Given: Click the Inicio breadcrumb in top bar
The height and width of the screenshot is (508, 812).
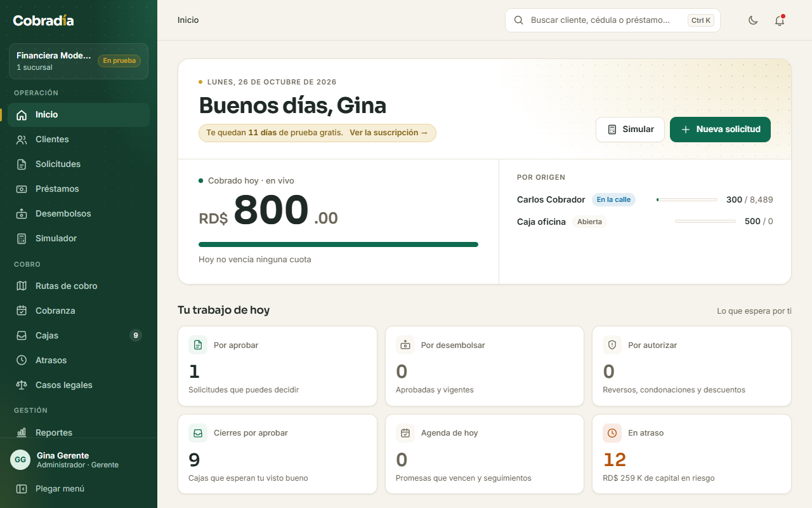Looking at the screenshot, I should click(x=188, y=20).
